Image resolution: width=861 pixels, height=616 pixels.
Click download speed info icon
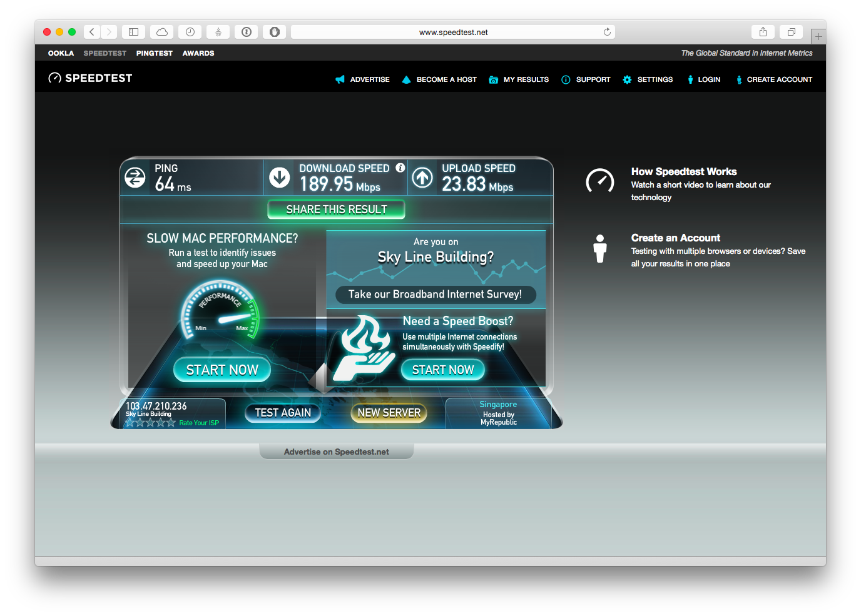[400, 168]
